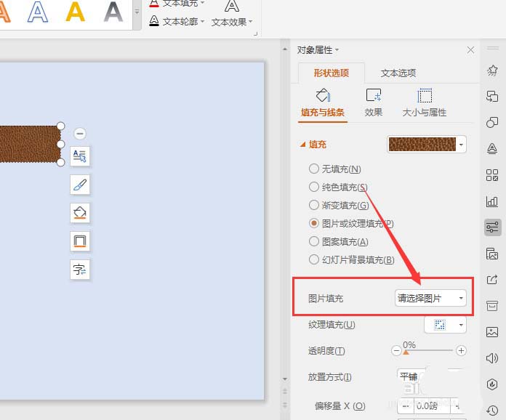The image size is (506, 420).
Task: Select 无填充(N) radio button
Action: [x=313, y=169]
